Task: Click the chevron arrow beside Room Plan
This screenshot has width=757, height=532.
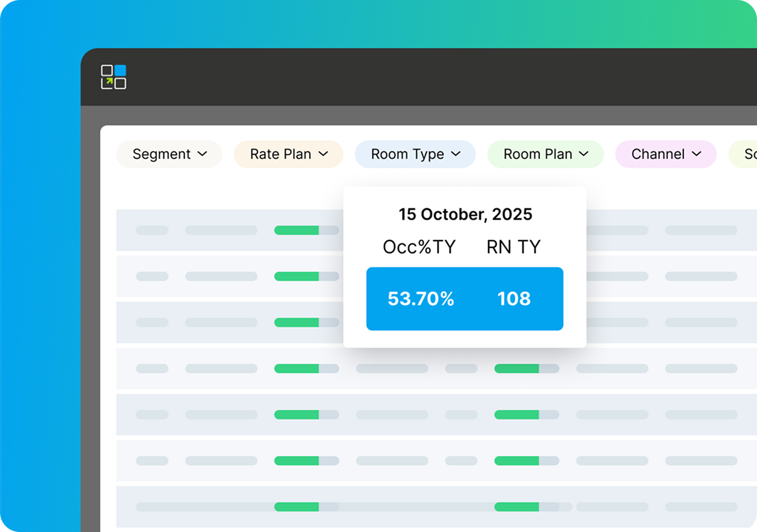Action: [584, 154]
